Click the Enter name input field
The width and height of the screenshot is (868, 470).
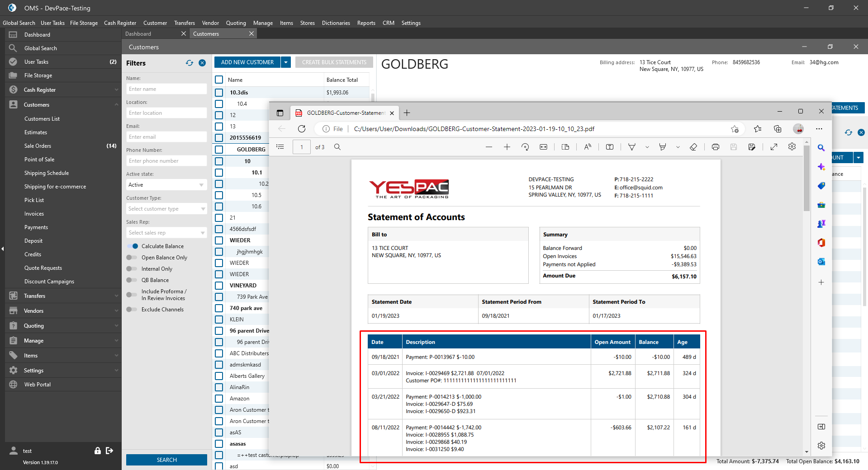pyautogui.click(x=166, y=89)
